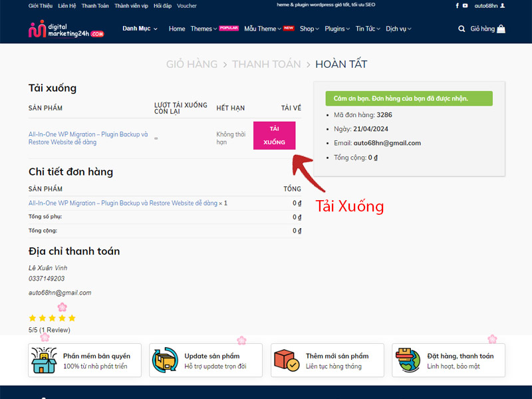
Task: Open the auto68hn account link
Action: pos(486,6)
